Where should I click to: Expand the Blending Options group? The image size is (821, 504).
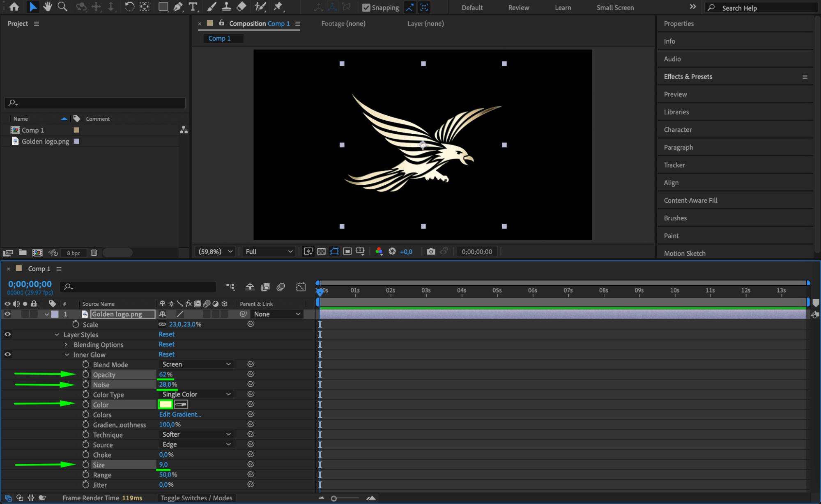click(x=66, y=345)
